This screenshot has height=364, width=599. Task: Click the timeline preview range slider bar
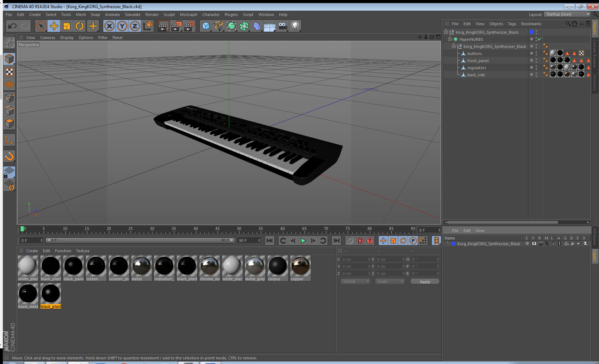[140, 240]
